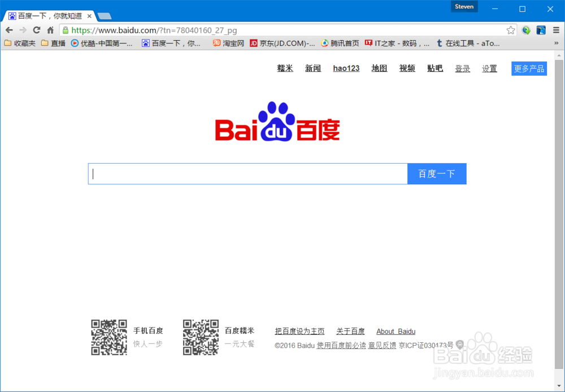
Task: Open the 糯米 link
Action: coord(285,68)
